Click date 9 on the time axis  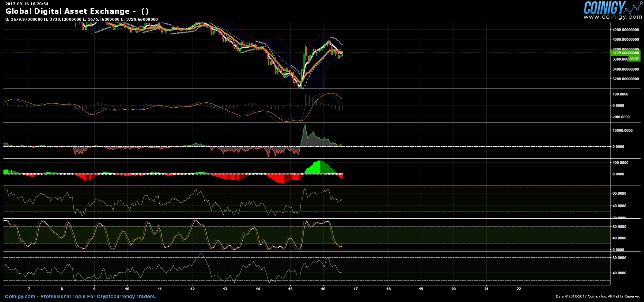(94, 289)
